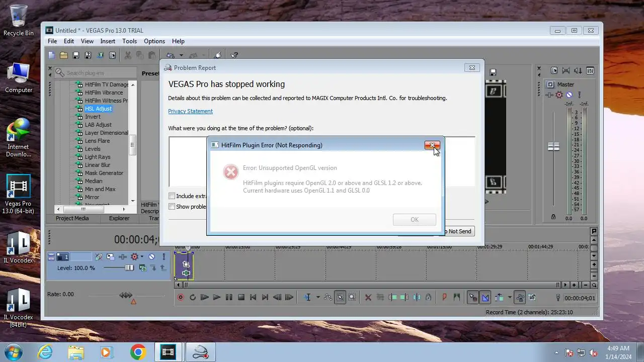This screenshot has width=644, height=362.
Task: Switch to the Explorer tab
Action: (x=119, y=218)
